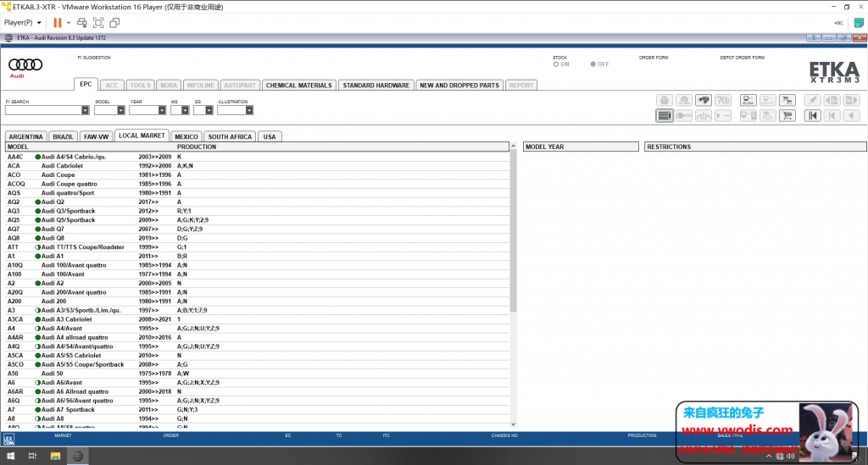Click the DEPOT toolbar icon
The image size is (868, 465).
pyautogui.click(x=768, y=100)
